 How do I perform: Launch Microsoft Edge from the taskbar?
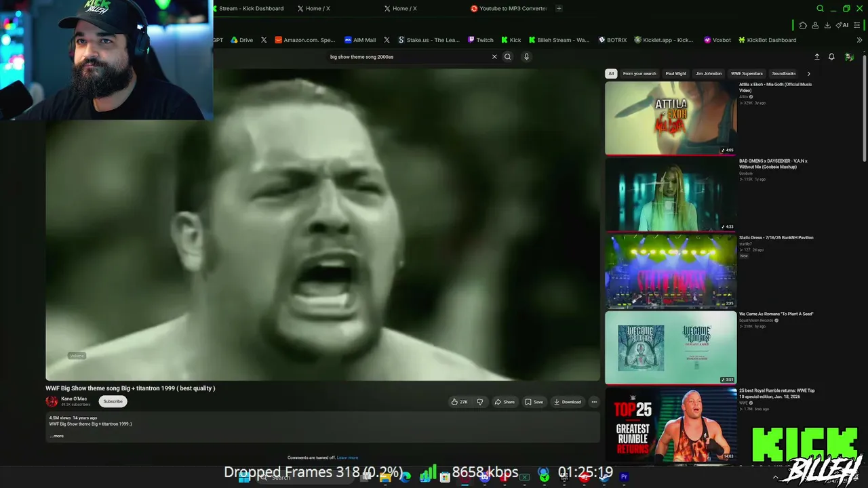click(405, 477)
